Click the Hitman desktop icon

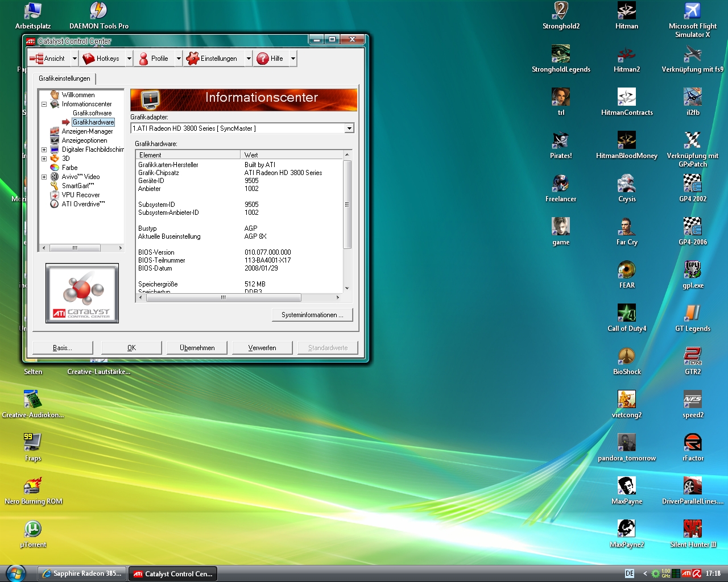[627, 16]
